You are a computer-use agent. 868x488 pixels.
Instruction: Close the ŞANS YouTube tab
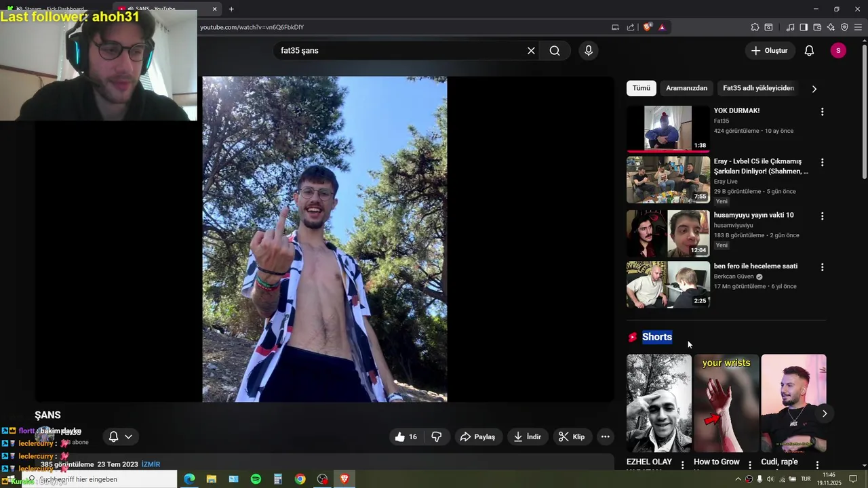point(215,9)
